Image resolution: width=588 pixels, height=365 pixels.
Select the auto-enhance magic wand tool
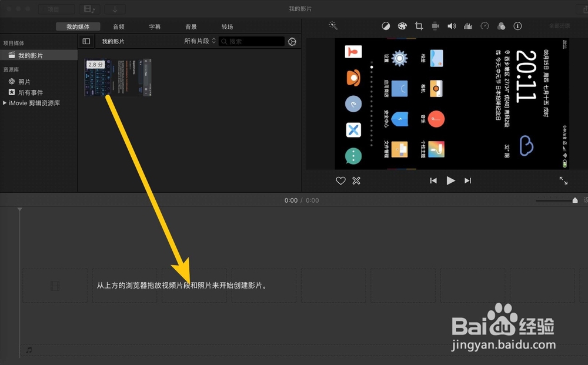pos(333,26)
